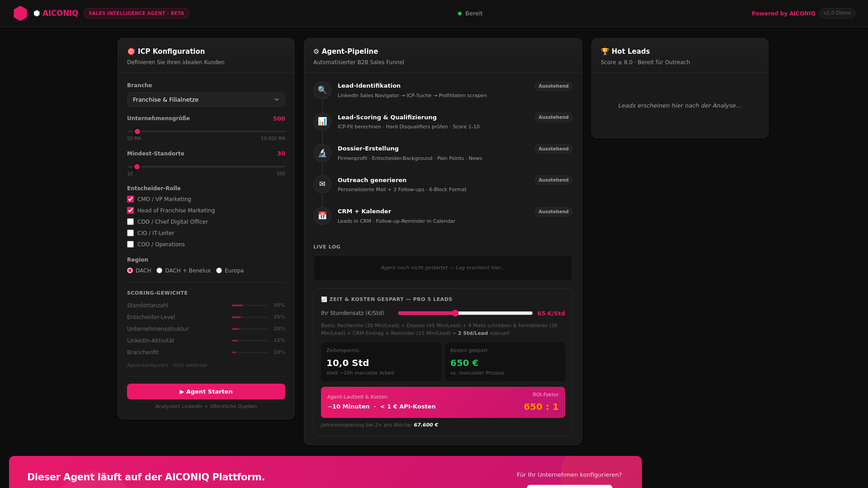Click the 650 € Kosten gespart value
Image resolution: width=868 pixels, height=488 pixels.
click(x=464, y=363)
